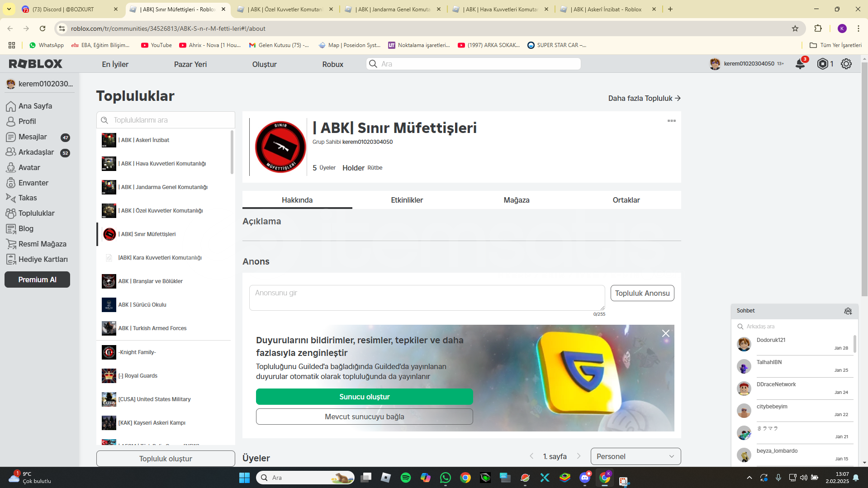The width and height of the screenshot is (868, 488).
Task: Bookmark this page with the star icon
Action: [795, 28]
